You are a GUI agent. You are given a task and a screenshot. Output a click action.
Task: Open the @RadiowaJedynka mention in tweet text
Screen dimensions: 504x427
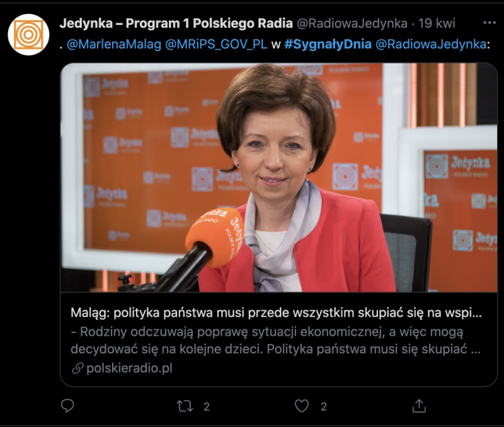[431, 44]
